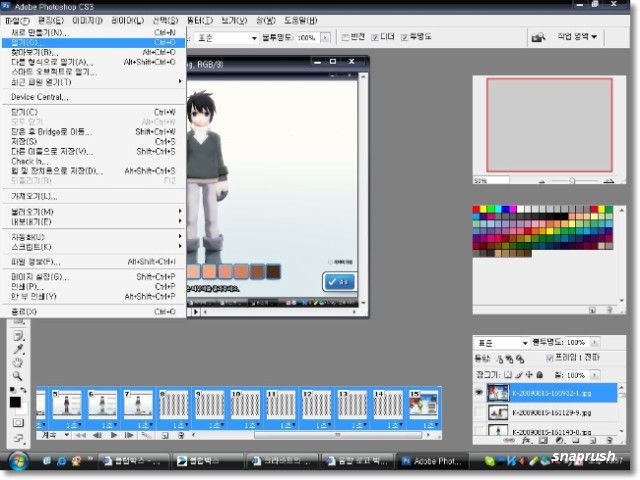This screenshot has height=480, width=640.
Task: Choose Print (Ctrl+P) in File menu
Action: click(93, 287)
